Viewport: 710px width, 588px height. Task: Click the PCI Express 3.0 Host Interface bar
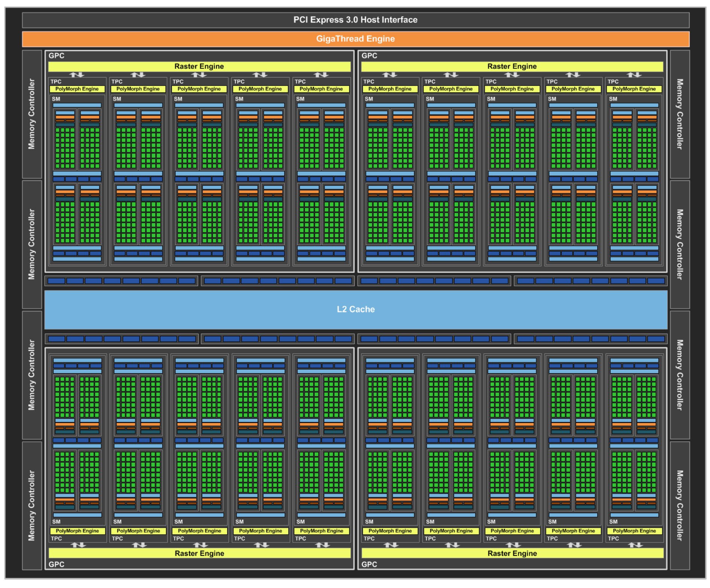tap(355, 20)
